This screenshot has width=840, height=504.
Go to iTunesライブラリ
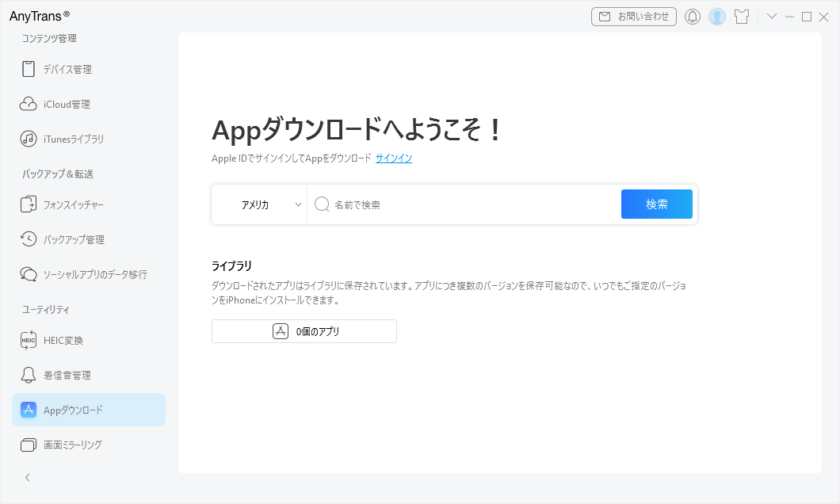[x=89, y=139]
